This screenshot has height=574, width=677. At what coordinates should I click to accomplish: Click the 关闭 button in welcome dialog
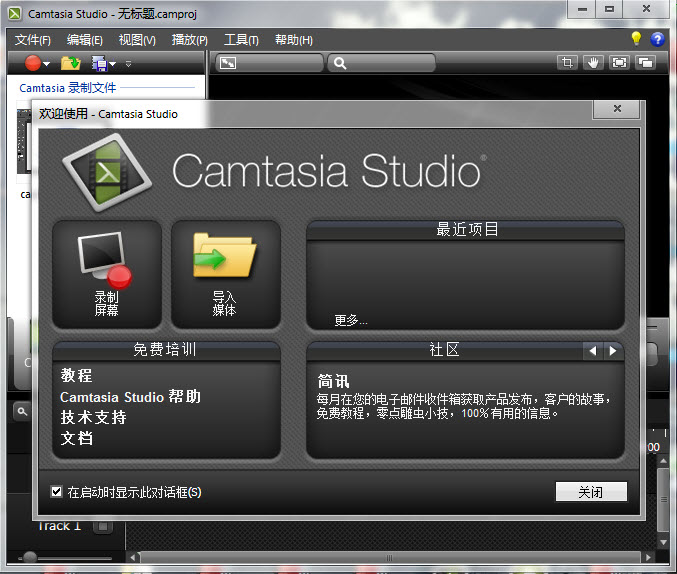(x=591, y=492)
